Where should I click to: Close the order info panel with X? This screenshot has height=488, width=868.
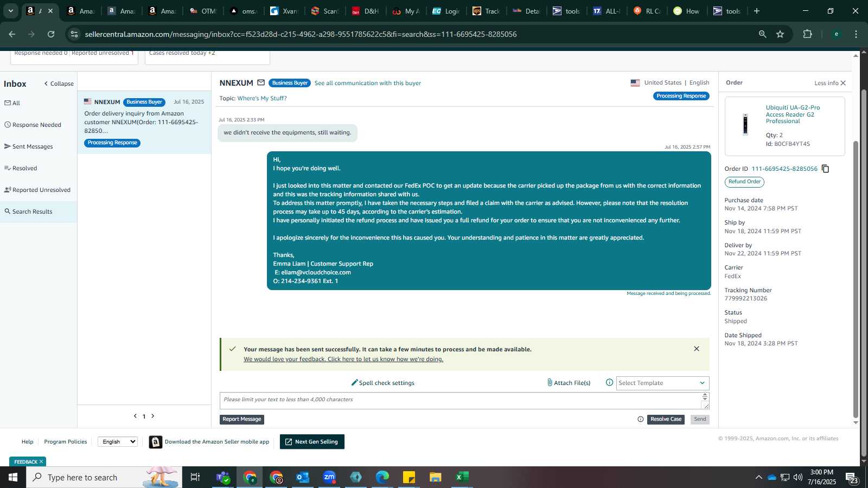[843, 83]
